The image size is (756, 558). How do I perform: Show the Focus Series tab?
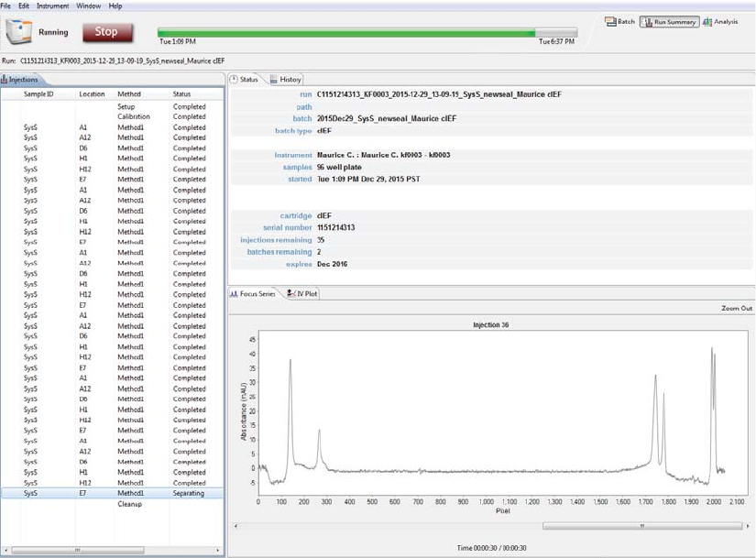point(253,293)
